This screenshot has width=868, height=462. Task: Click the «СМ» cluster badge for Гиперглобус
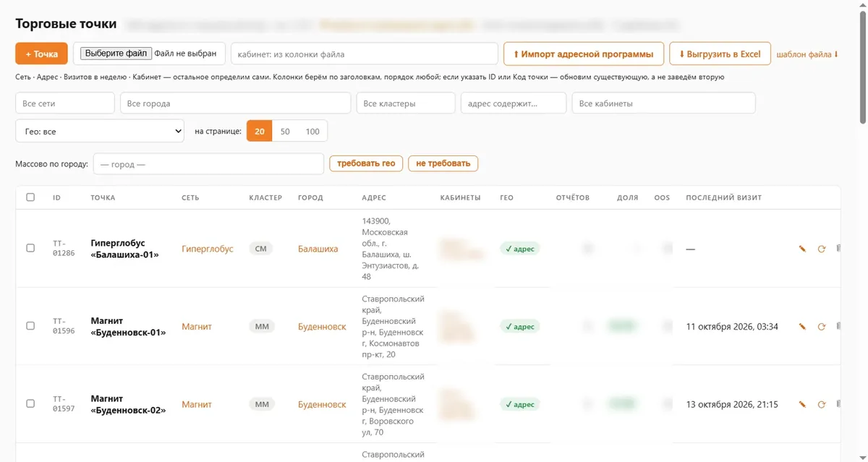pos(261,249)
